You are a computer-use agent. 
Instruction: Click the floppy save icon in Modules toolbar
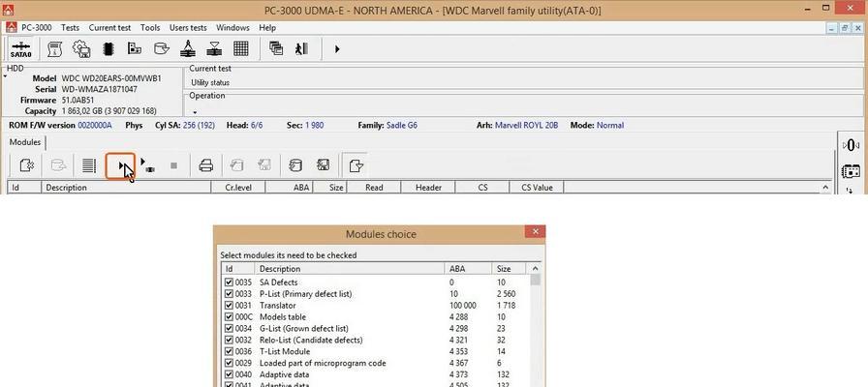(323, 165)
